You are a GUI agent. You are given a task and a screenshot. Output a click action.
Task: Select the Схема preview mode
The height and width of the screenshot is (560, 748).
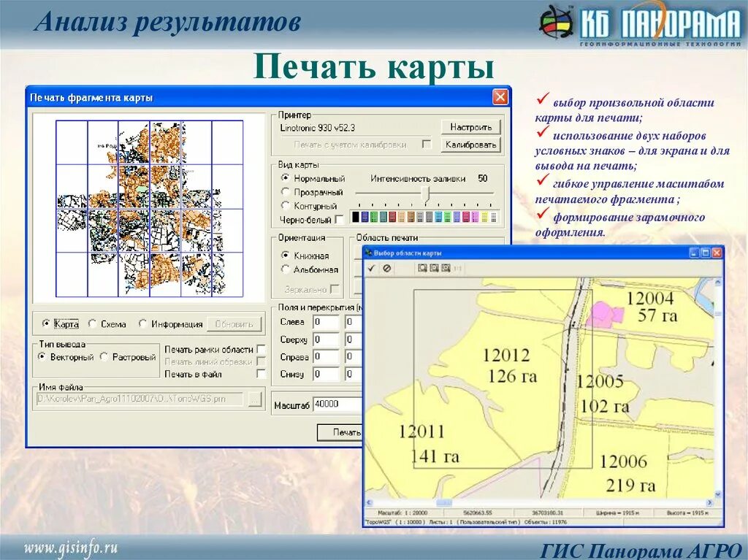92,323
